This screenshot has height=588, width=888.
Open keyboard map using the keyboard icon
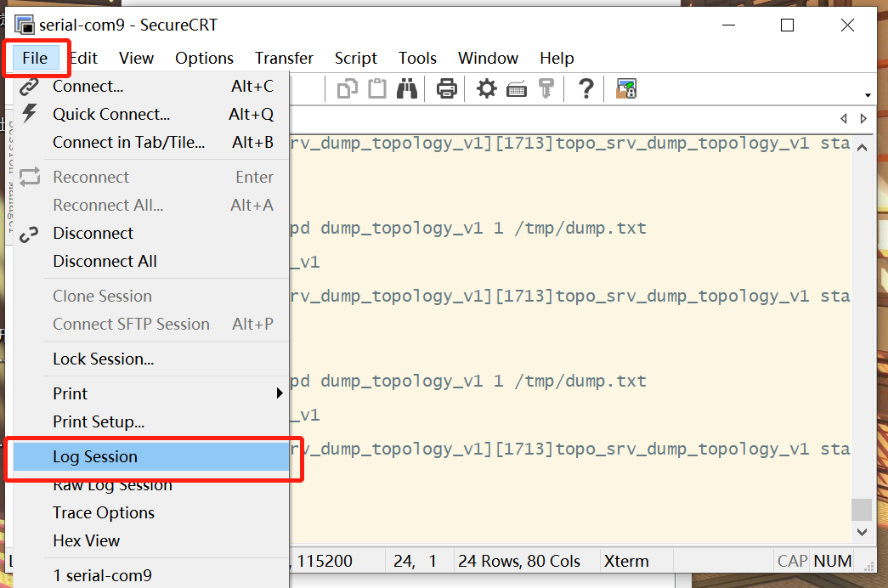[517, 88]
